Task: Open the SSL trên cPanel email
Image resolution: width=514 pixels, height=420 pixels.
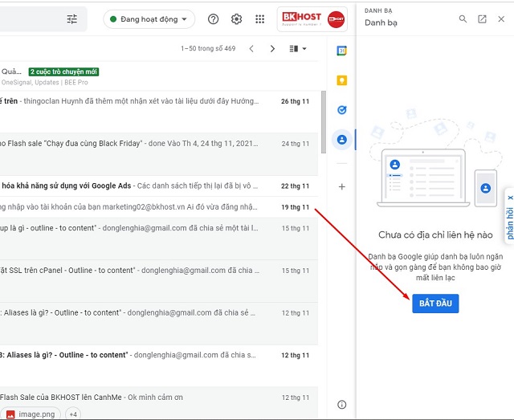Action: click(159, 281)
